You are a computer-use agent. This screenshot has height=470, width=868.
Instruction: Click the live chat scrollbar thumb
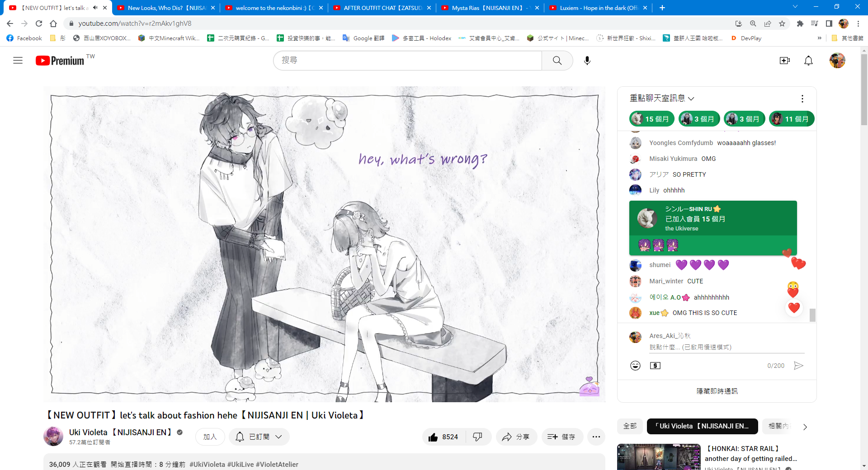pos(812,315)
